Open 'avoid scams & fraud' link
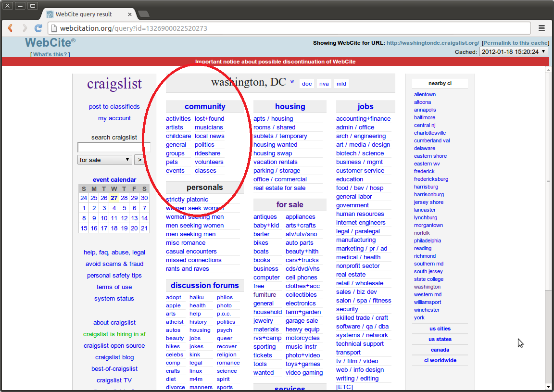 point(114,264)
